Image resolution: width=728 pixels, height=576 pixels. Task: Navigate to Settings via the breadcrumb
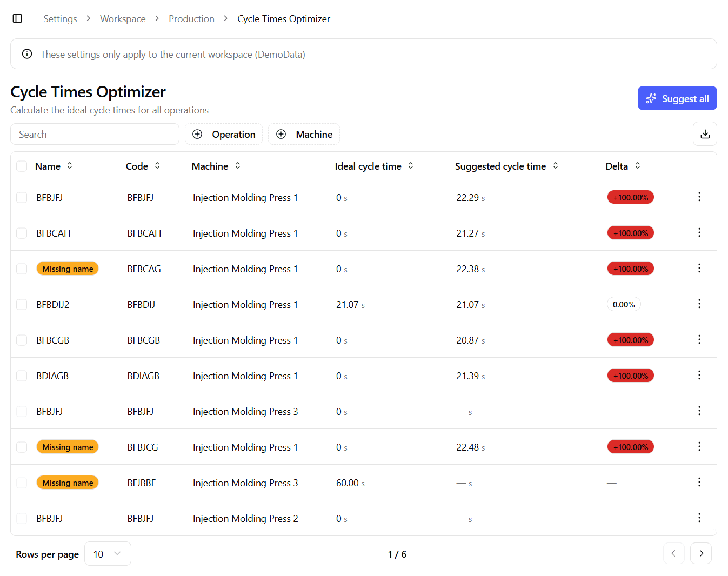click(60, 18)
